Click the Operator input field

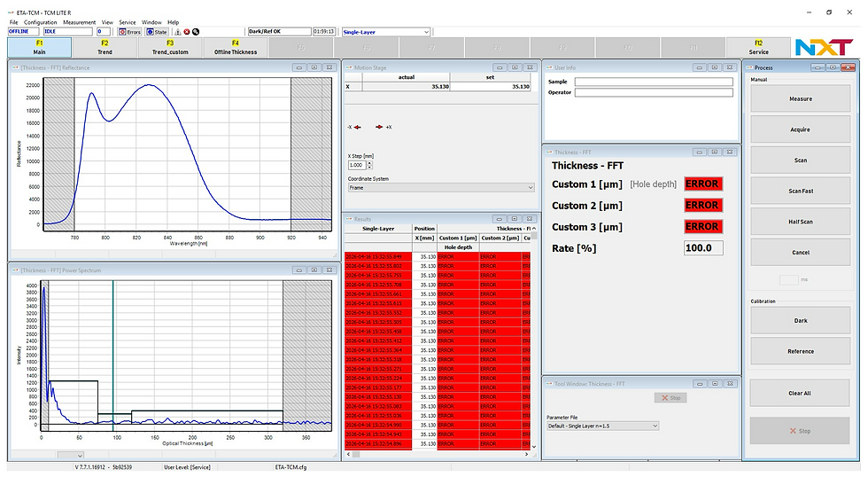click(654, 92)
